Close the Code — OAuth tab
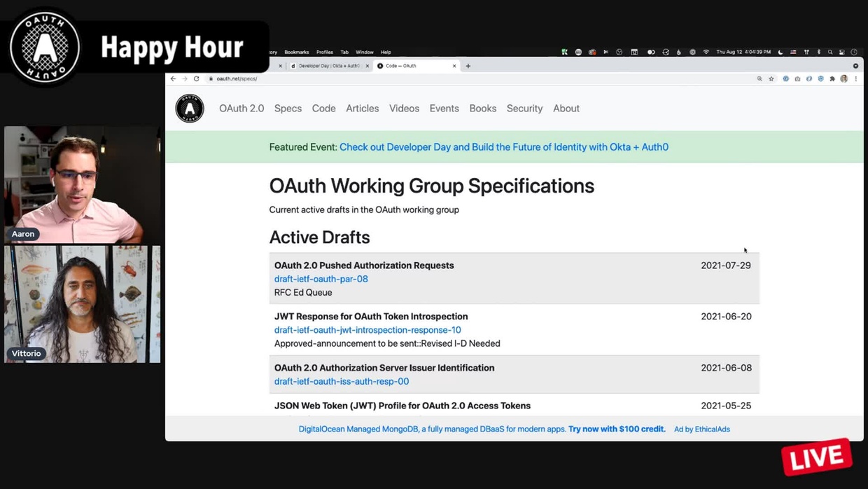Image resolution: width=868 pixels, height=489 pixels. (x=454, y=66)
